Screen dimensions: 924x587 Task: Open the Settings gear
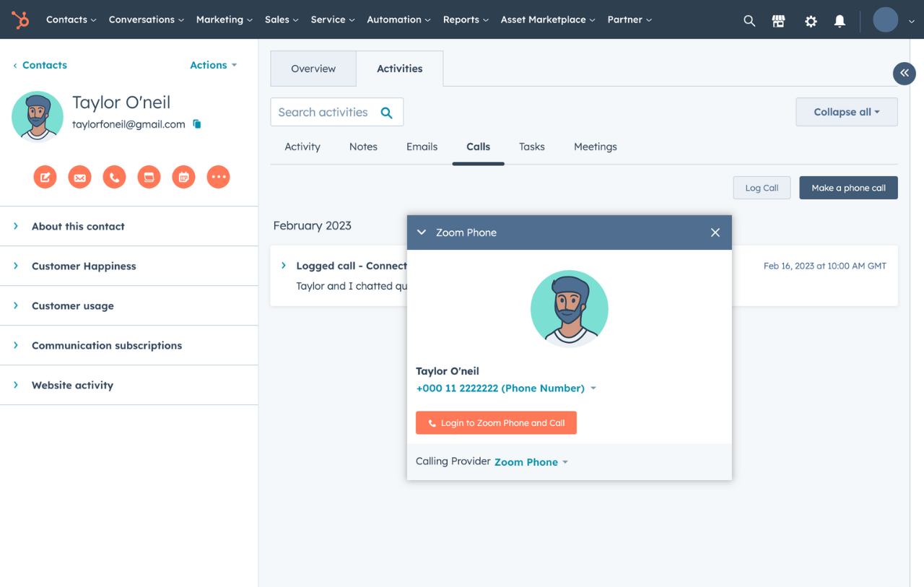click(x=811, y=21)
